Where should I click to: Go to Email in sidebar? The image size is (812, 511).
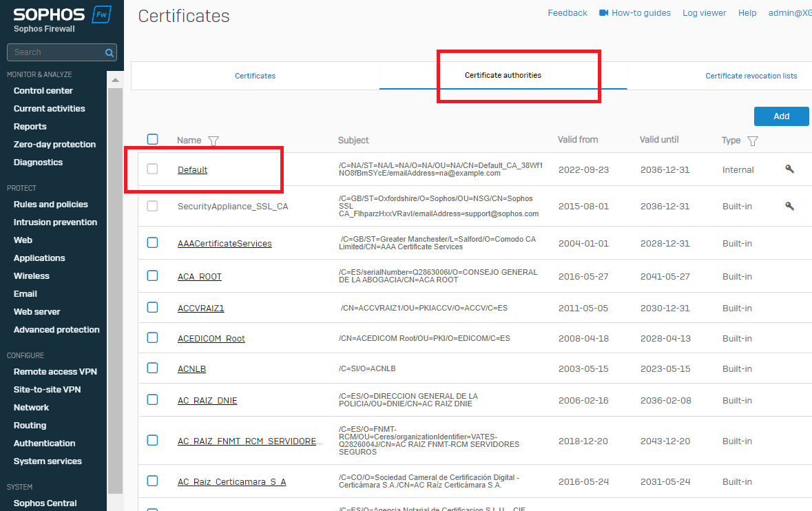pos(25,294)
